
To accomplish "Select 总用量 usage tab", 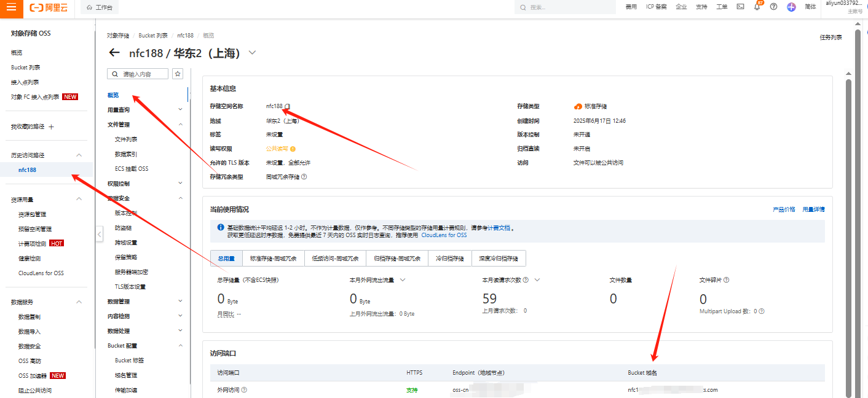I will (x=226, y=259).
